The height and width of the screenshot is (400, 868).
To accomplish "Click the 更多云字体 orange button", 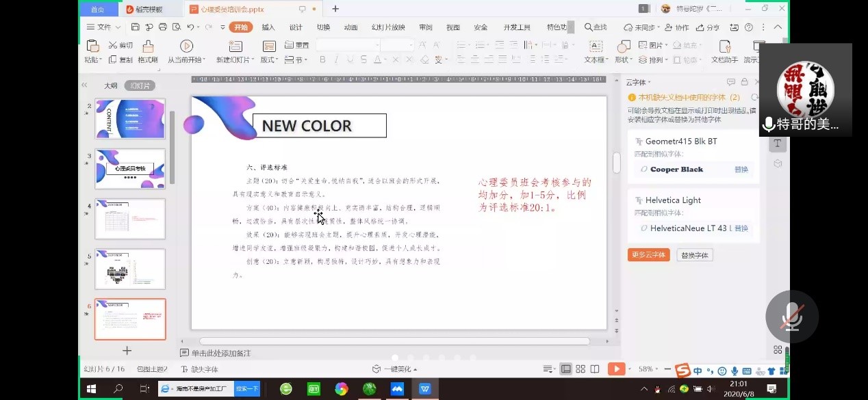I will (648, 255).
